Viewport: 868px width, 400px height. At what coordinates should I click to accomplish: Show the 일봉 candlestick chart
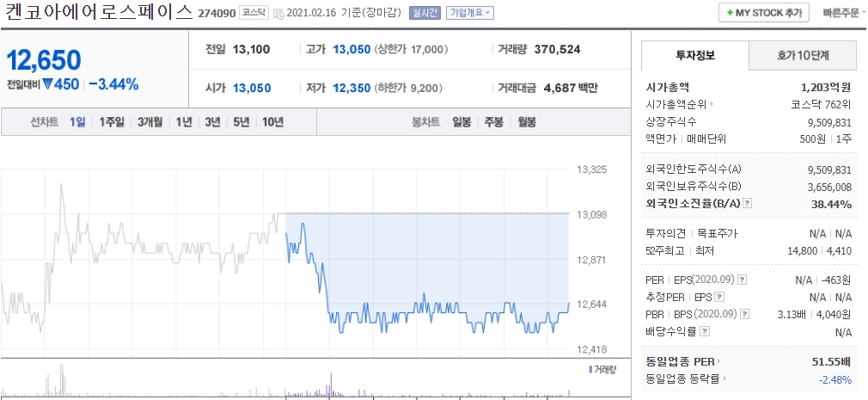(x=462, y=122)
